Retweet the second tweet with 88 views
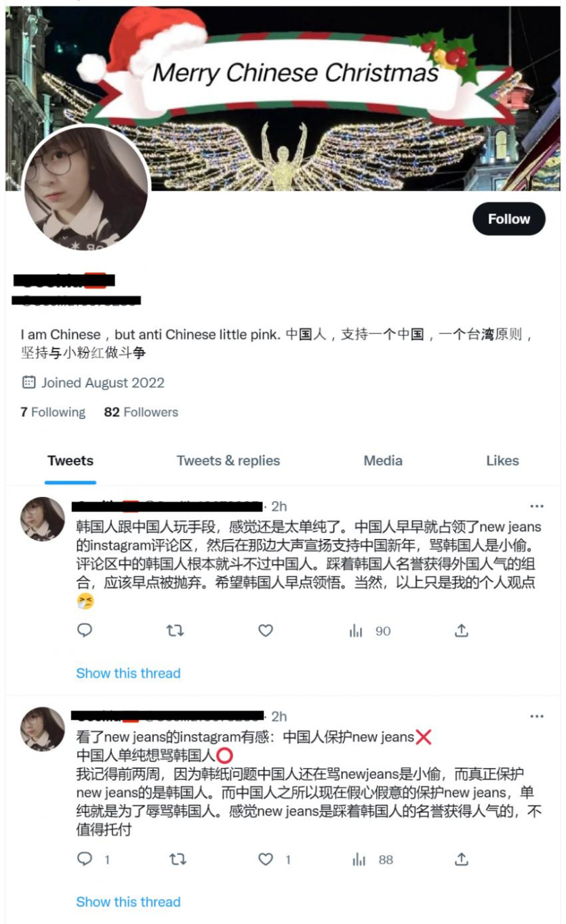Image resolution: width=566 pixels, height=924 pixels. tap(178, 859)
